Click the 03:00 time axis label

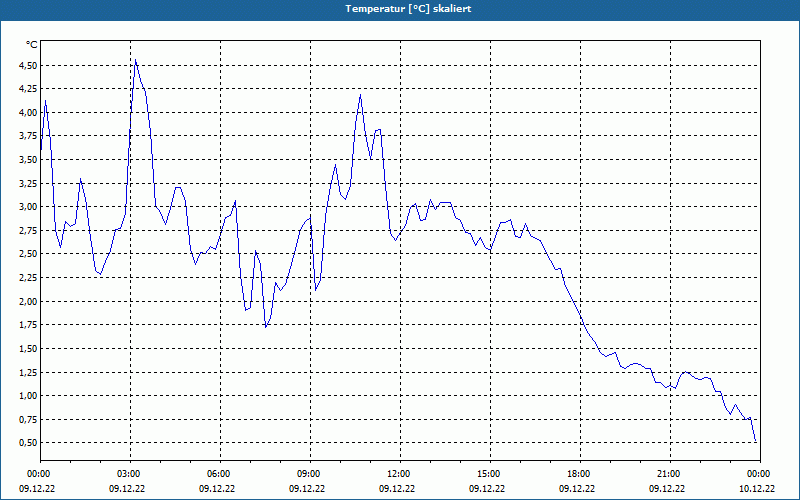(x=131, y=474)
